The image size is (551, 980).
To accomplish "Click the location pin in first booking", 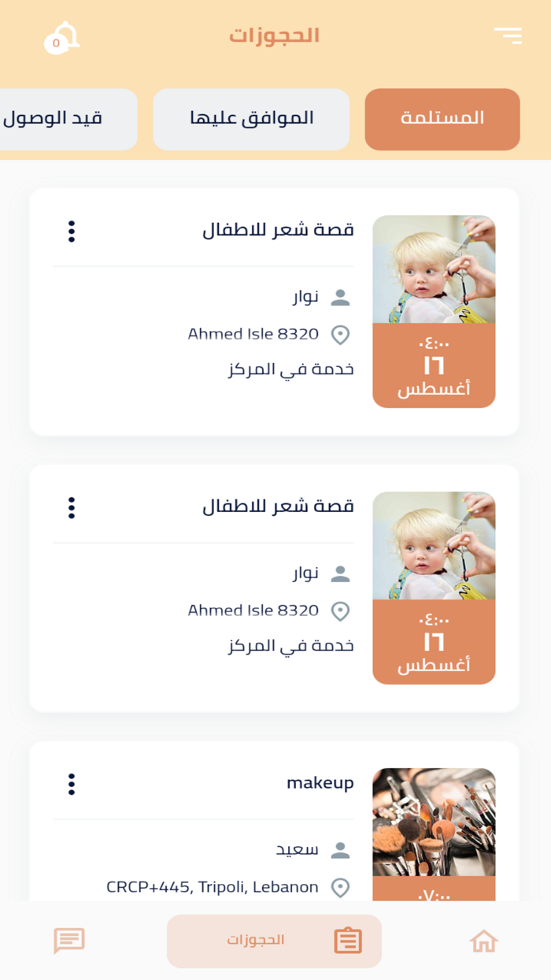I will [x=340, y=335].
